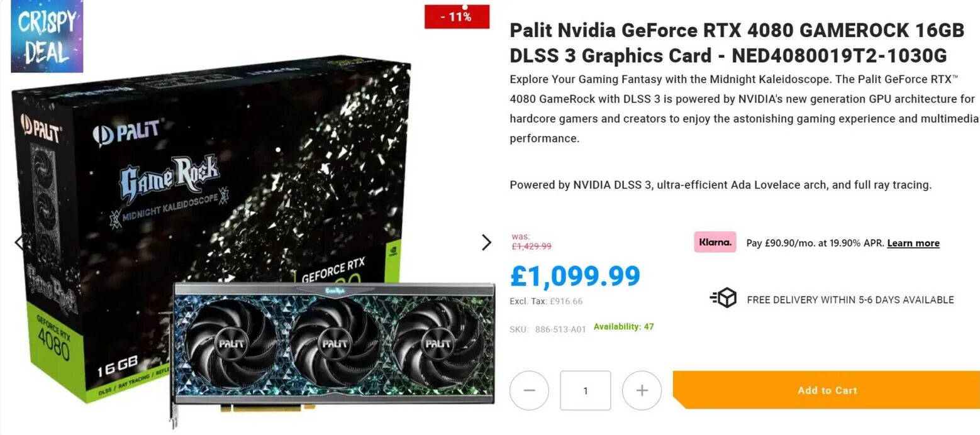The height and width of the screenshot is (435, 980).
Task: Click the Excl. Tax £916.66 text
Action: pos(546,301)
